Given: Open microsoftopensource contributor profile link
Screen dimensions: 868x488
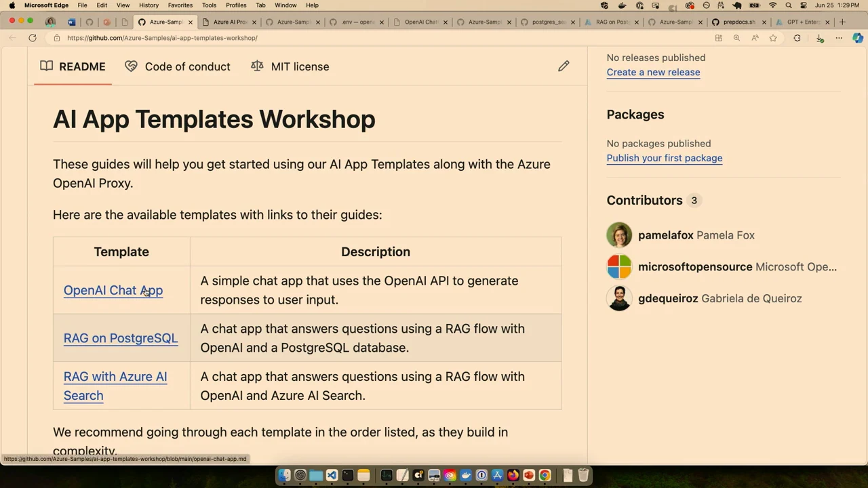Looking at the screenshot, I should [695, 266].
